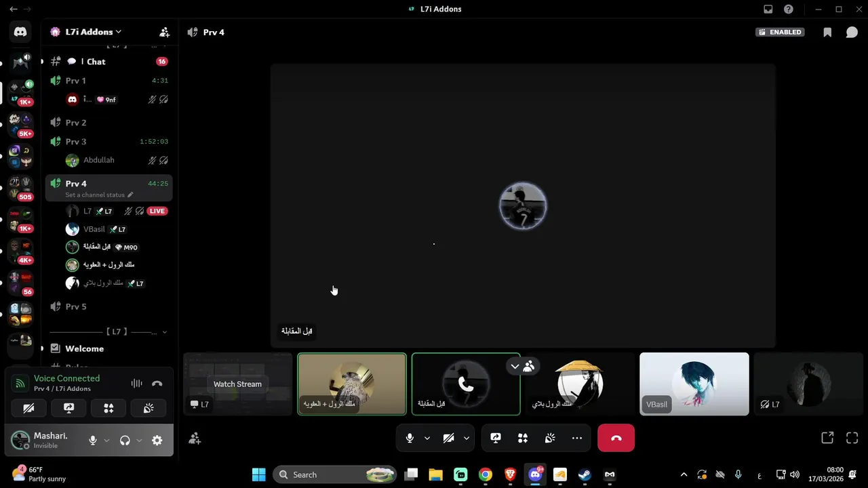This screenshot has height=488, width=868.
Task: Open activities button in voice panel
Action: (x=108, y=408)
